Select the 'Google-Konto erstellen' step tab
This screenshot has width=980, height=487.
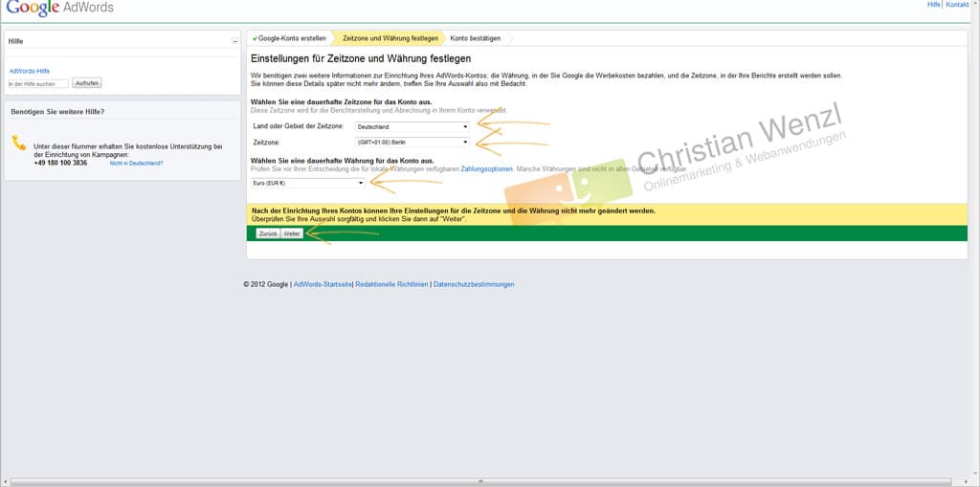290,38
